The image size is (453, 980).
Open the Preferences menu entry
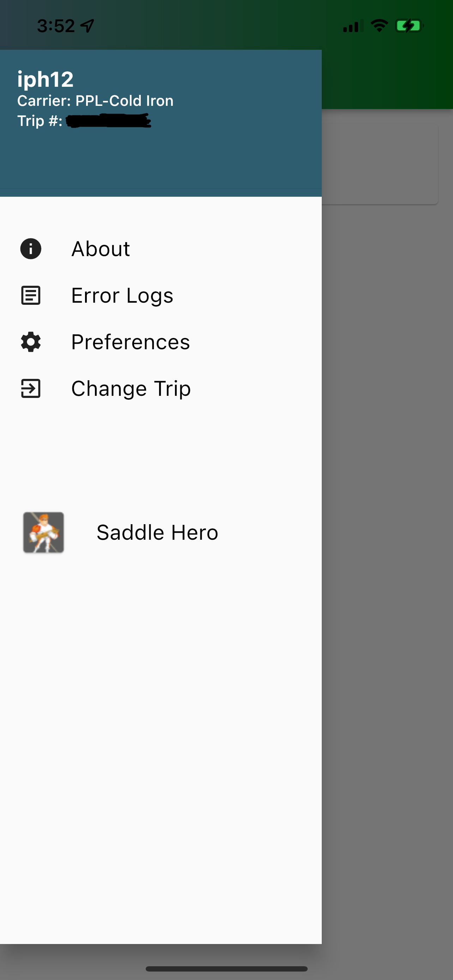pos(161,342)
